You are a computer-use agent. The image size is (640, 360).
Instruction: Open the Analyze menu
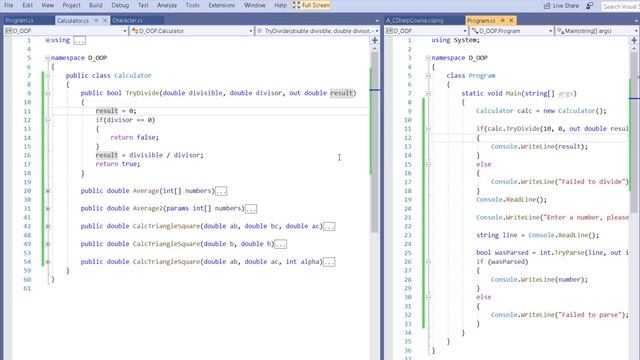pos(167,5)
